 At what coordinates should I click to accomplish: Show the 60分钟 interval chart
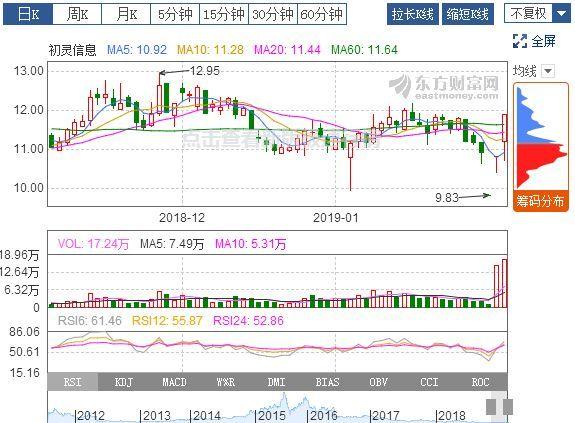(322, 14)
